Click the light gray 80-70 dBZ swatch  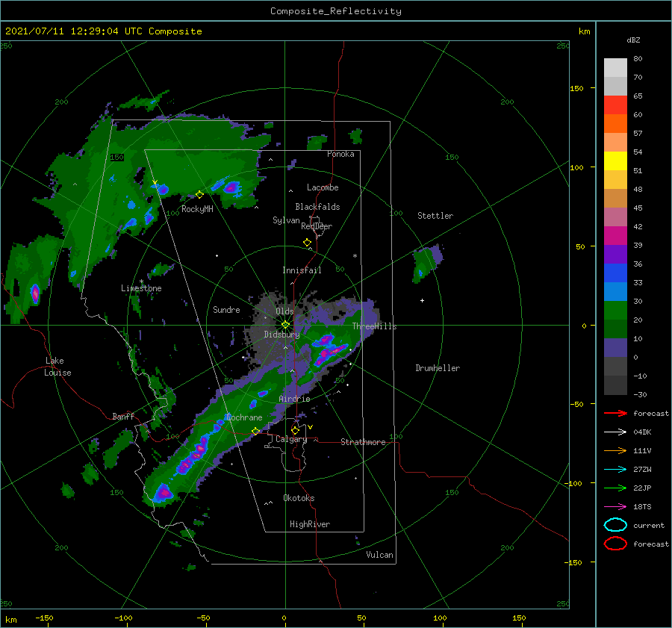pos(615,68)
